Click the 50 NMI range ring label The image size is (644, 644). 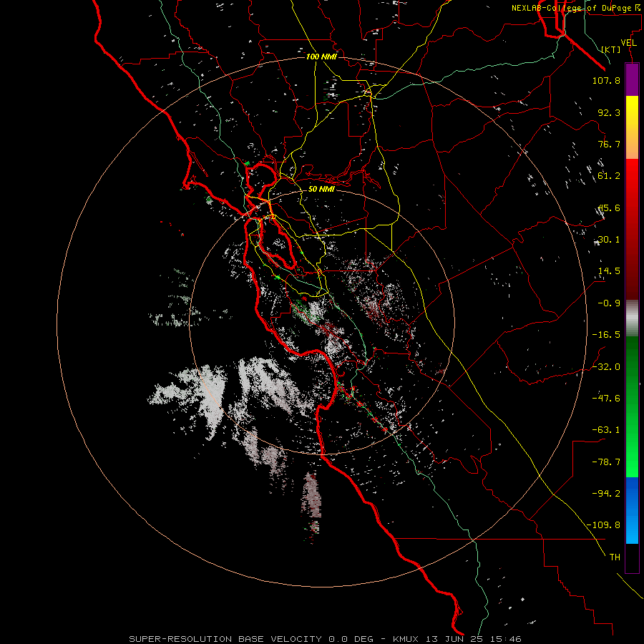(x=321, y=189)
